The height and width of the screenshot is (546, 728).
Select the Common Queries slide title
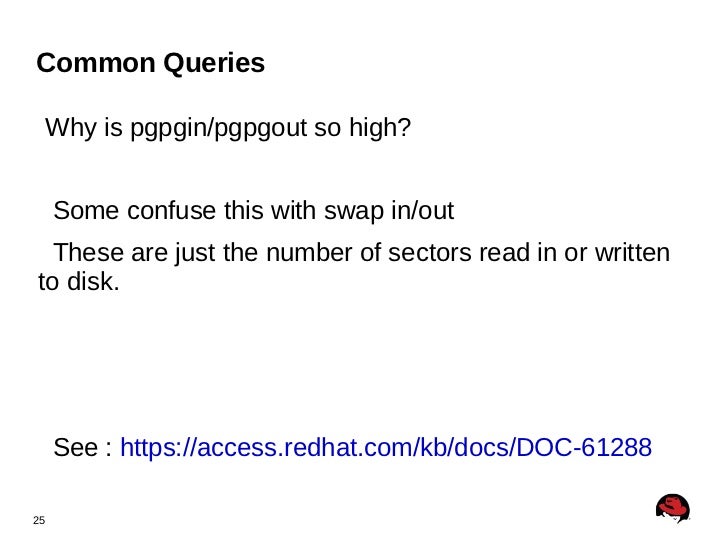click(150, 63)
